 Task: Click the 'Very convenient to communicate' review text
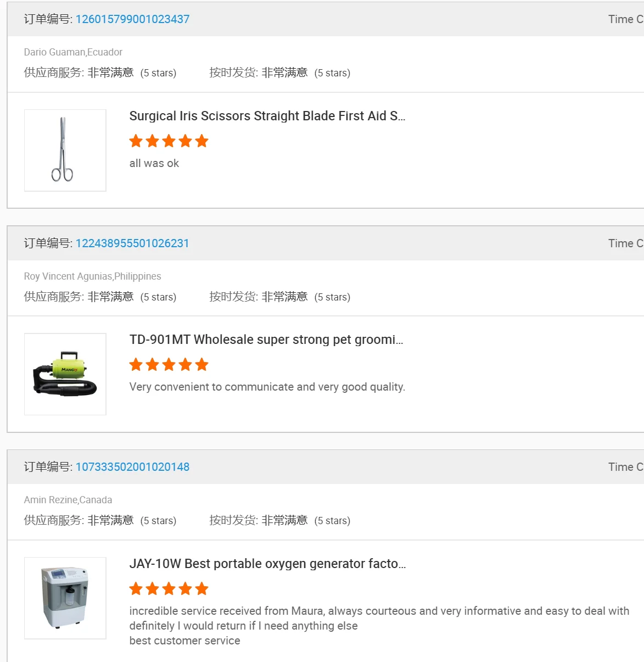click(267, 387)
